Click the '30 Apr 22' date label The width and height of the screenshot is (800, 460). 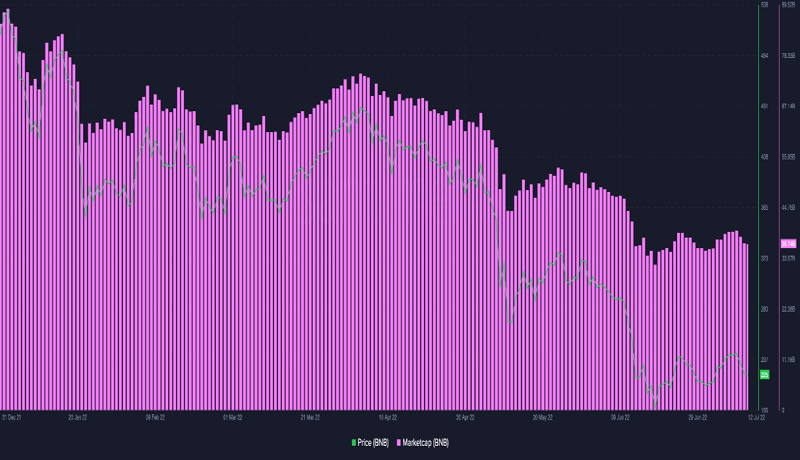(465, 417)
